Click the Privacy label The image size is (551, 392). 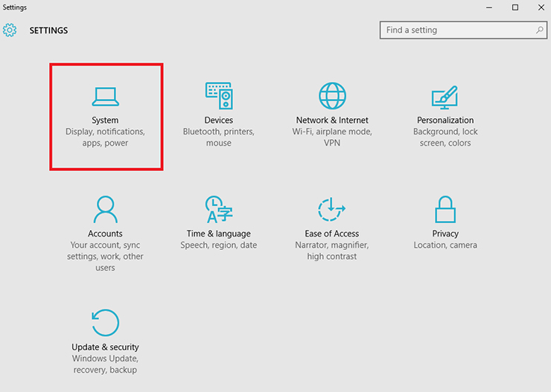[445, 234]
